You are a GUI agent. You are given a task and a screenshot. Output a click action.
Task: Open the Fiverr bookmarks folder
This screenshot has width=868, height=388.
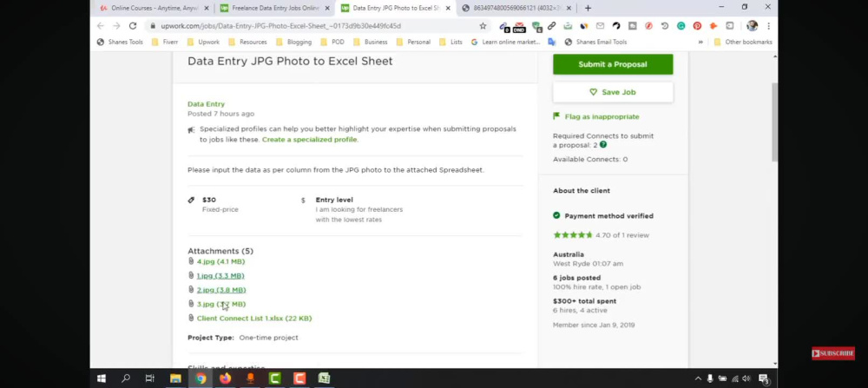point(165,42)
